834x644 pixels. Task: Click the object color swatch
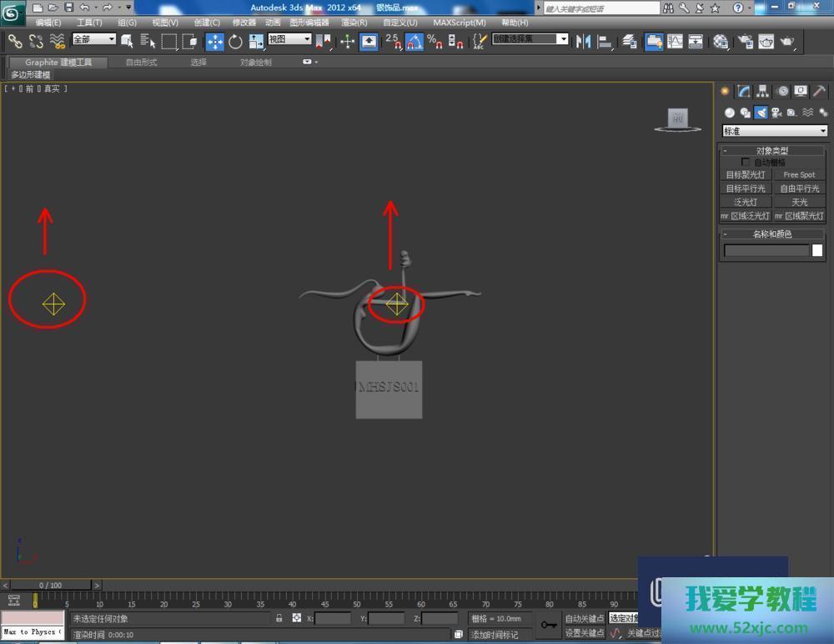817,250
